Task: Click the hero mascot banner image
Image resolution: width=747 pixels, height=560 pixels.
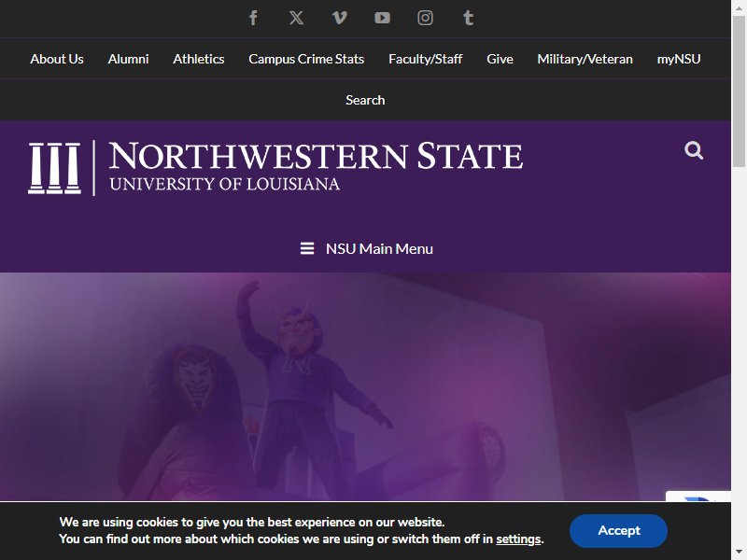Action: coord(365,386)
